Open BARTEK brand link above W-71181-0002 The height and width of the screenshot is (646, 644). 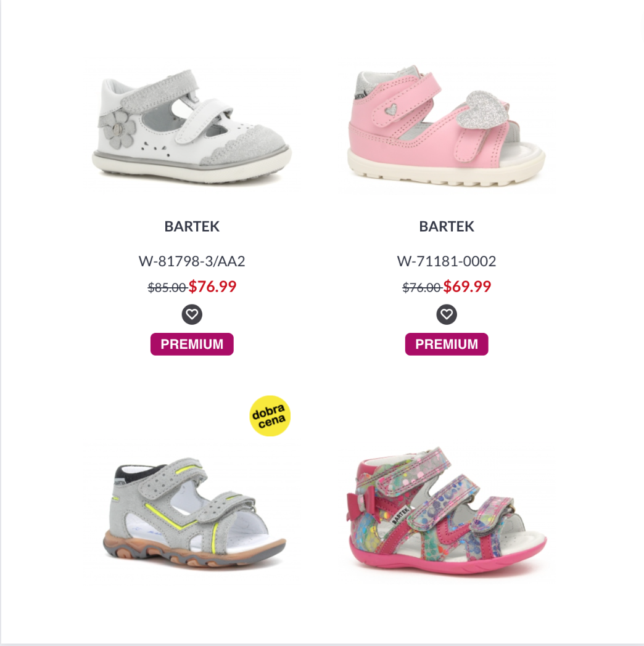click(447, 226)
